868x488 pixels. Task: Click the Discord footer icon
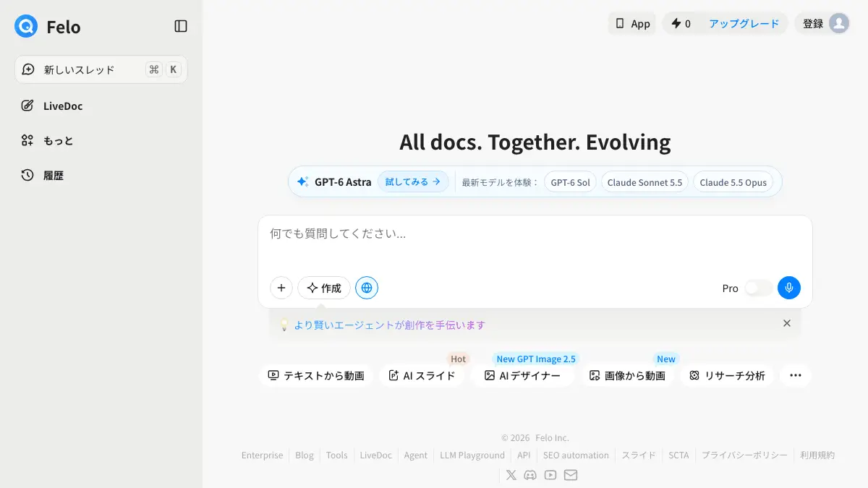tap(531, 475)
